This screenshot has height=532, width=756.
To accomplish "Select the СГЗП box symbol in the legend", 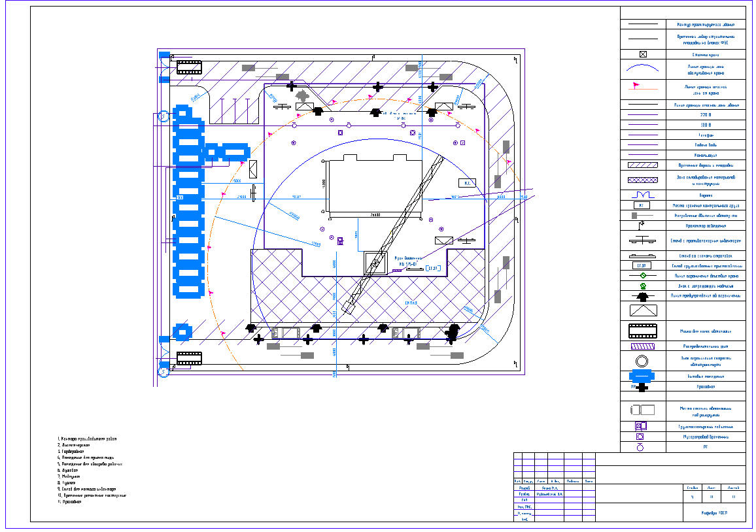I will click(642, 265).
